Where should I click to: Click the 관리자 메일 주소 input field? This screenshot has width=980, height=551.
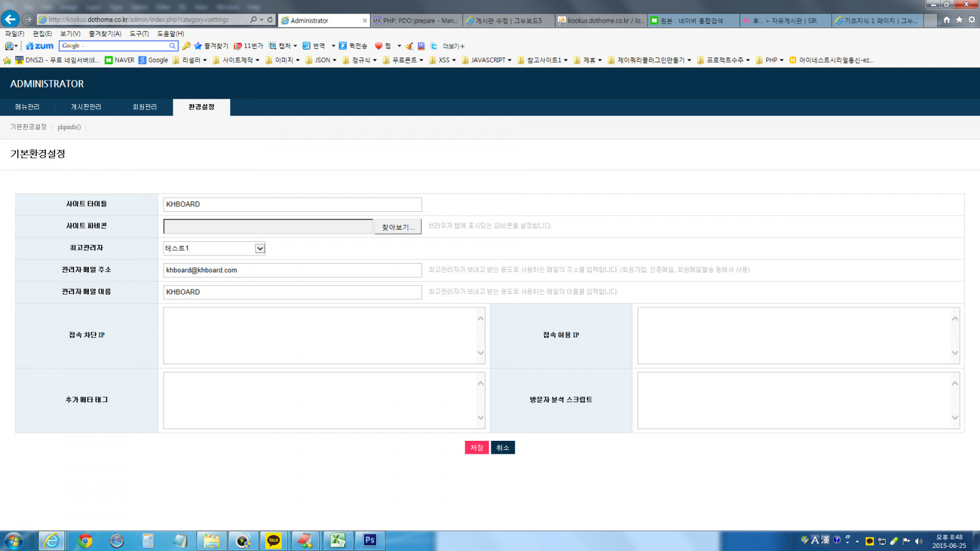tap(293, 270)
